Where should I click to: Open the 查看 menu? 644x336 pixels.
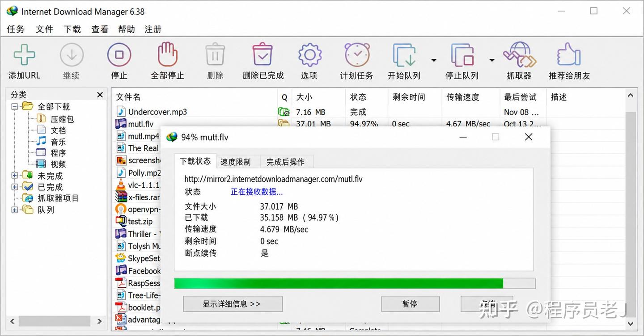click(100, 29)
